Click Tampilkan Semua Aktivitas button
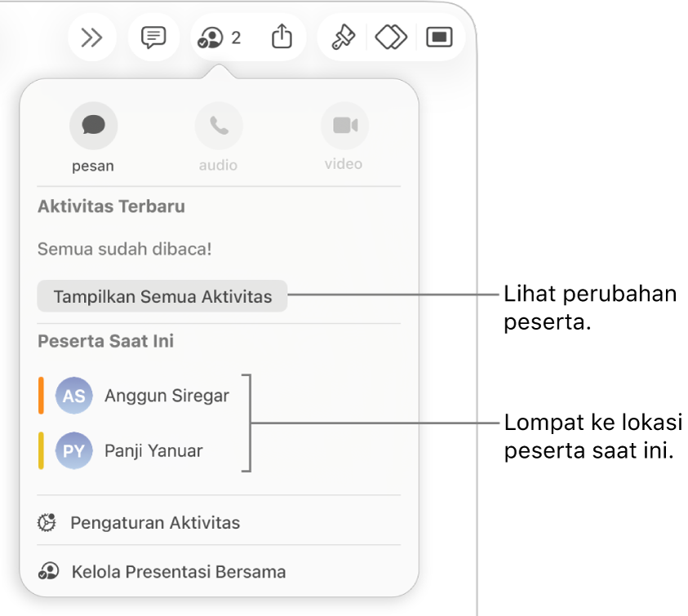 point(162,296)
